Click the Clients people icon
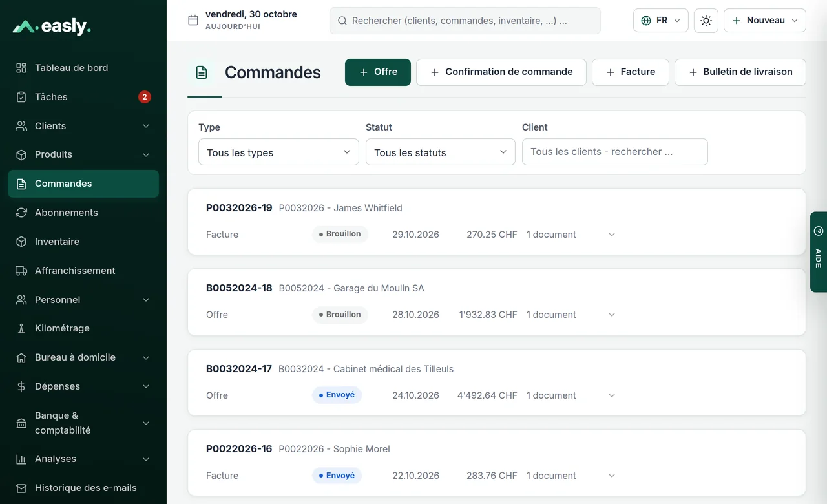Screen dimensions: 827x504 click(21, 126)
